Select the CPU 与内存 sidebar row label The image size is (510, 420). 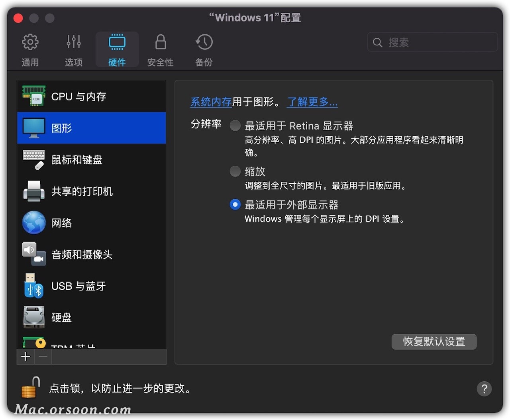(79, 96)
